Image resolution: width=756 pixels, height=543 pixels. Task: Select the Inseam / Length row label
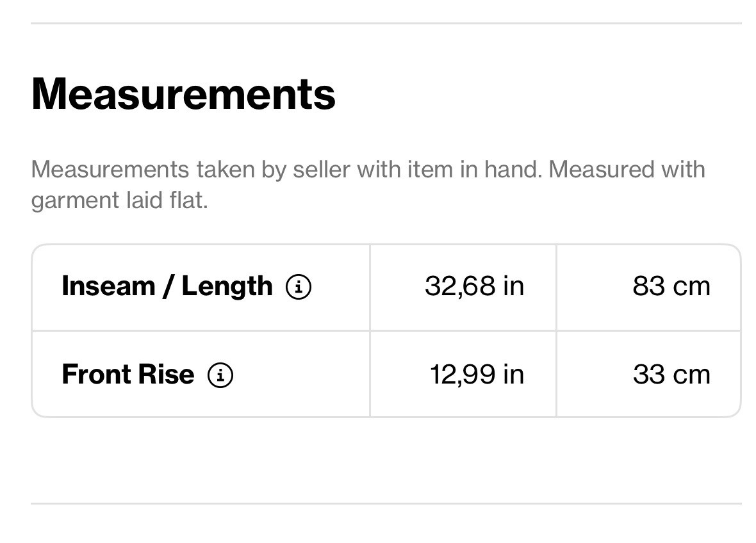click(167, 286)
